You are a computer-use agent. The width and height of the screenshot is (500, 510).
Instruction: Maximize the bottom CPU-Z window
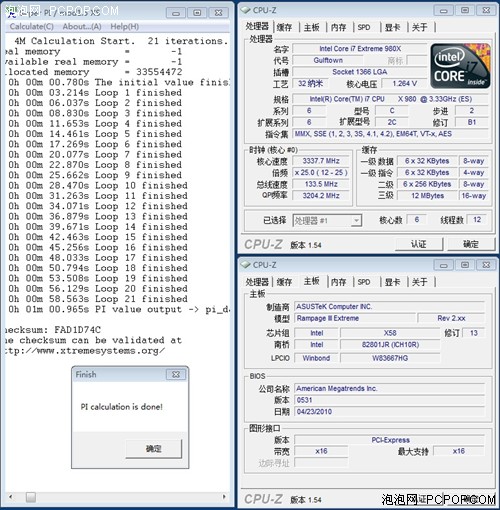pyautogui.click(x=465, y=265)
